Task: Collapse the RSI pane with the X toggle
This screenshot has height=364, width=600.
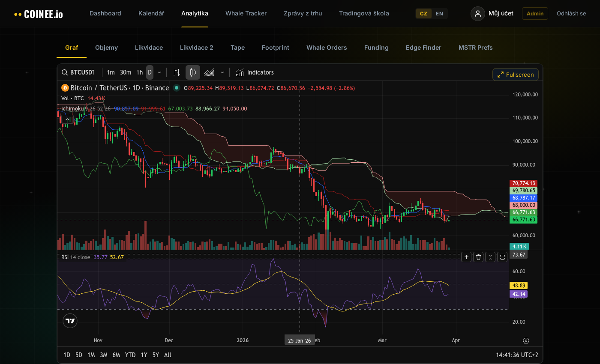Action: point(490,257)
